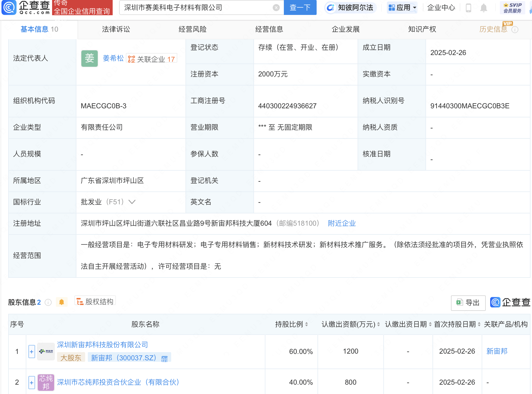Click company type 有限责任公司
Viewport: 532px width, 394px height.
coord(102,127)
